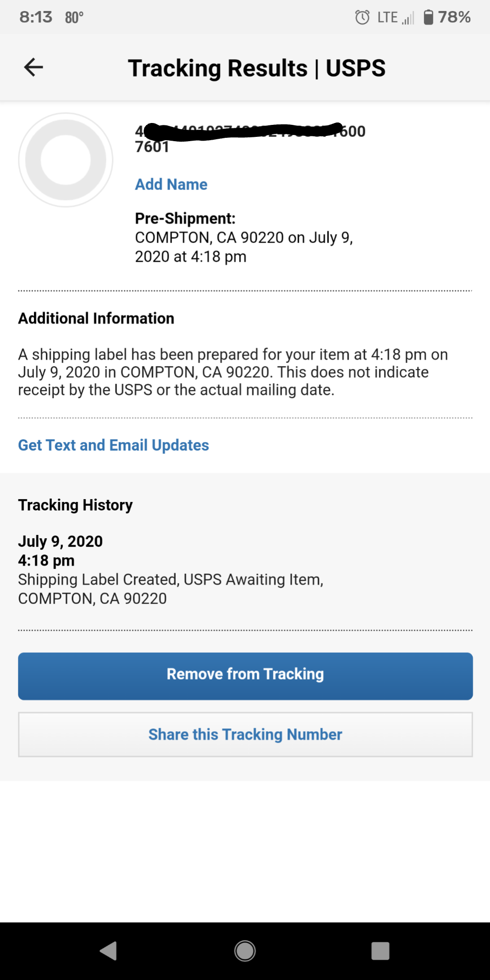Click the Add Name link
The width and height of the screenshot is (490, 980).
click(171, 184)
